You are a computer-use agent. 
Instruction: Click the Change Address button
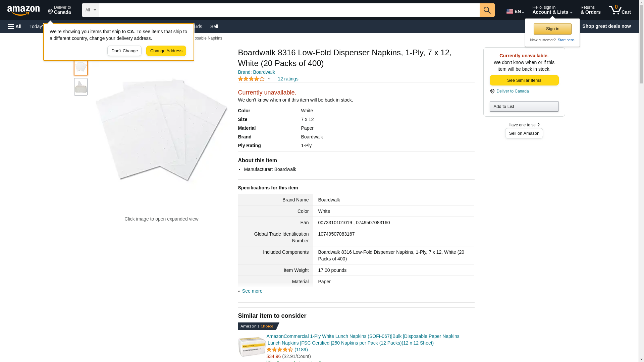point(166,51)
